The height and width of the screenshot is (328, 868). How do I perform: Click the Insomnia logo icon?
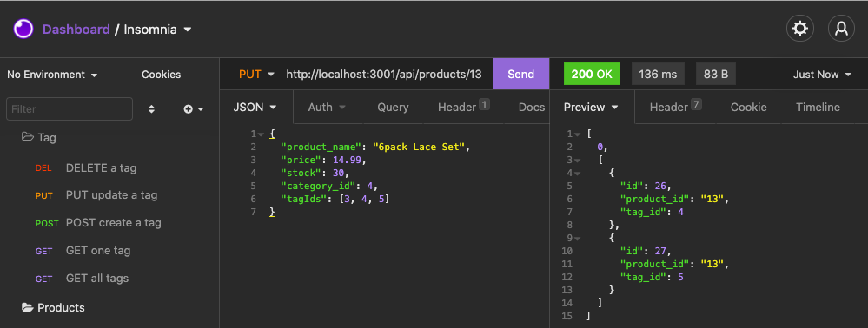(23, 29)
